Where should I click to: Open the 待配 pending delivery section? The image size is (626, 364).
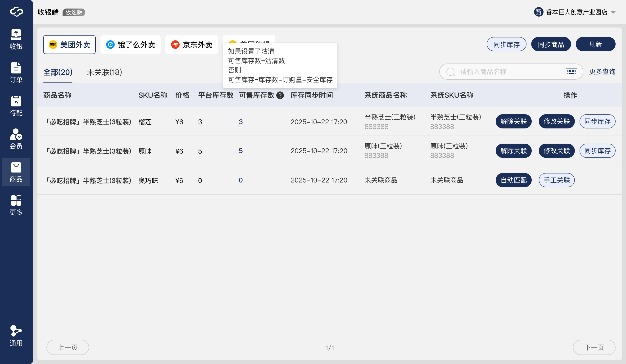click(x=16, y=106)
